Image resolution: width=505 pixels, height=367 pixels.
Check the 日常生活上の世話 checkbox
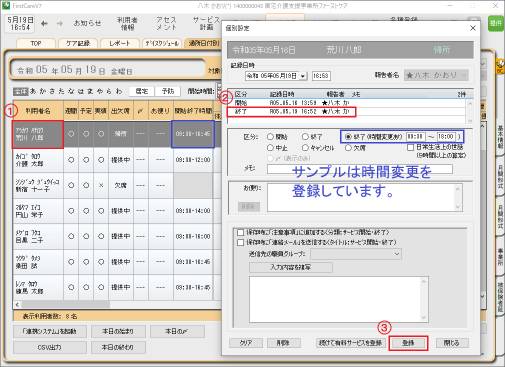(411, 147)
